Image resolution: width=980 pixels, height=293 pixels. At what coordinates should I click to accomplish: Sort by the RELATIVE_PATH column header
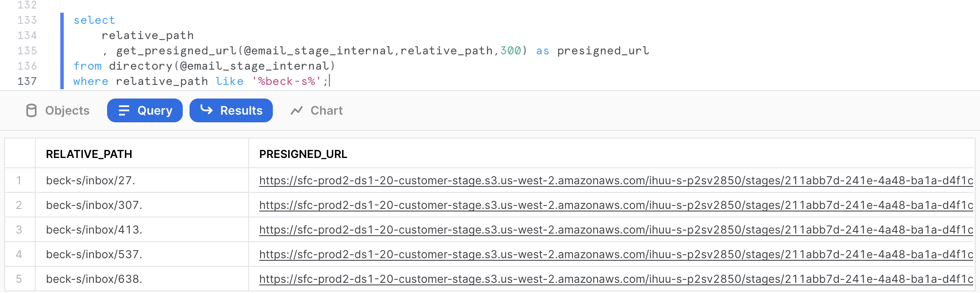click(x=89, y=154)
